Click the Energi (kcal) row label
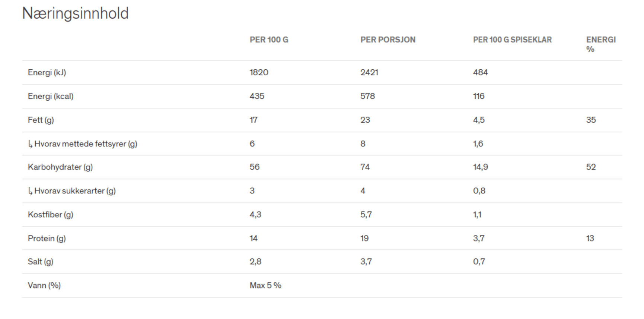The width and height of the screenshot is (644, 319). pyautogui.click(x=51, y=96)
